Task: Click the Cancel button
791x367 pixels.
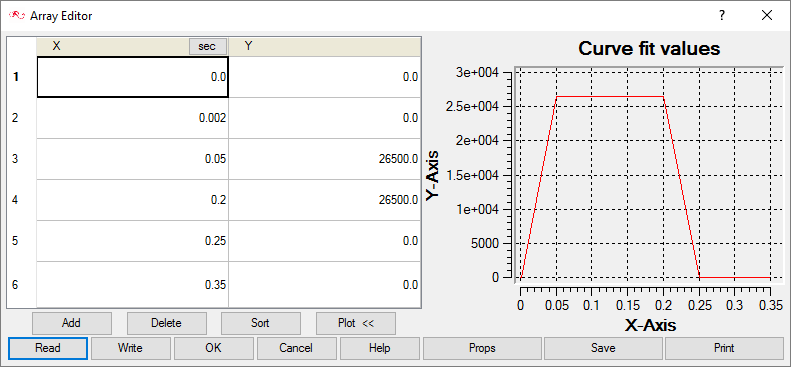Action: click(297, 348)
